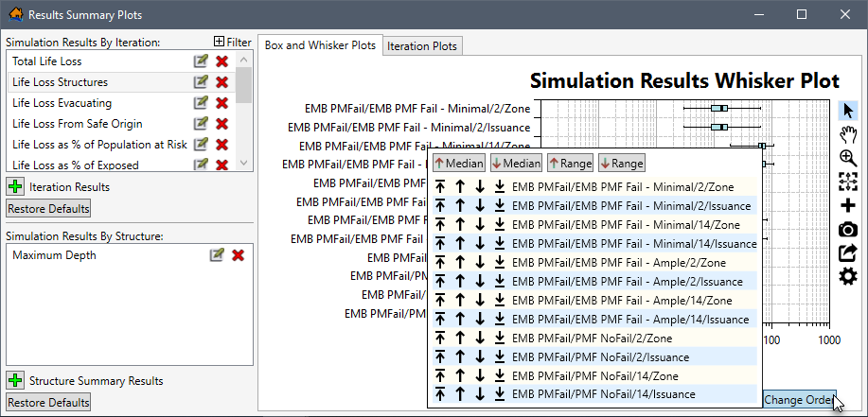
Task: Move PMF NoFail/2/Zone row up one
Action: tap(460, 338)
